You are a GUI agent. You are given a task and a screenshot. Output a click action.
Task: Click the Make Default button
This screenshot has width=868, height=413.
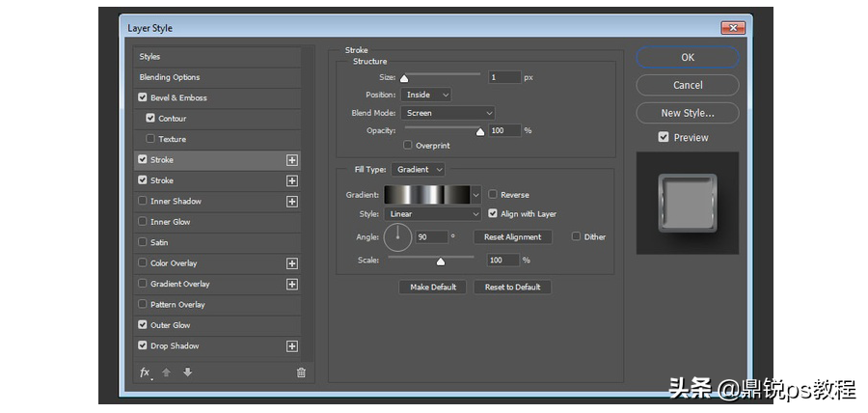(x=433, y=288)
